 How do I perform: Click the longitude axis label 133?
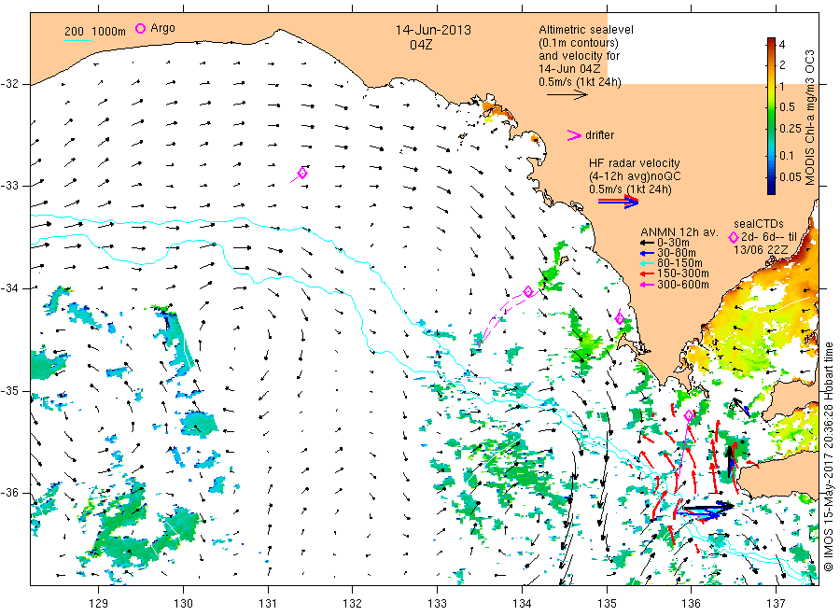(x=437, y=604)
